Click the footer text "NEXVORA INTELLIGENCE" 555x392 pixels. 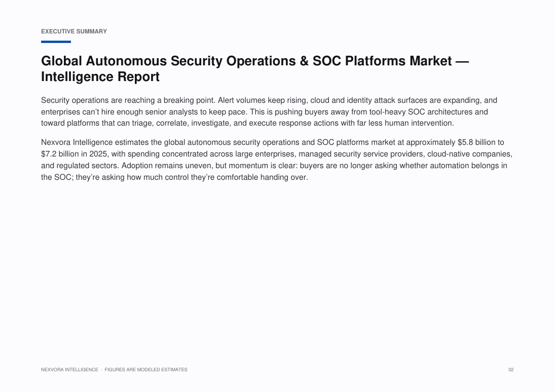point(70,370)
